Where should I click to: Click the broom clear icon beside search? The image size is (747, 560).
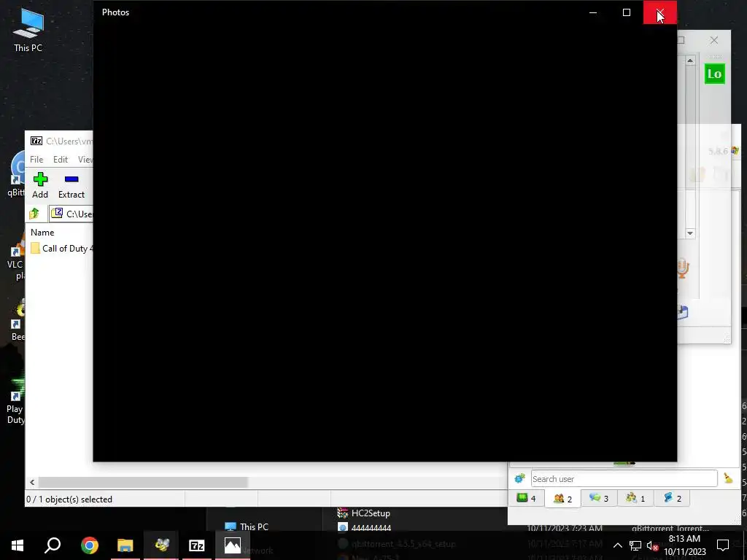[x=728, y=478]
